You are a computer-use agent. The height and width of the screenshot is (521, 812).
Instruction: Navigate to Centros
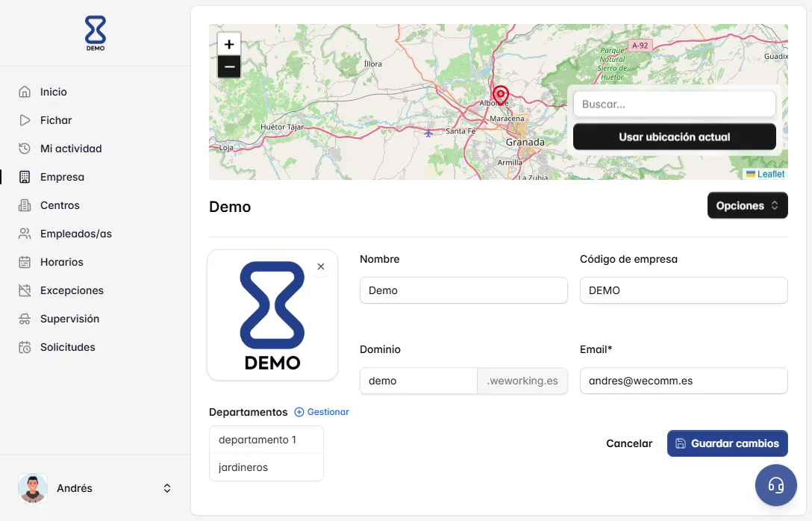coord(60,205)
